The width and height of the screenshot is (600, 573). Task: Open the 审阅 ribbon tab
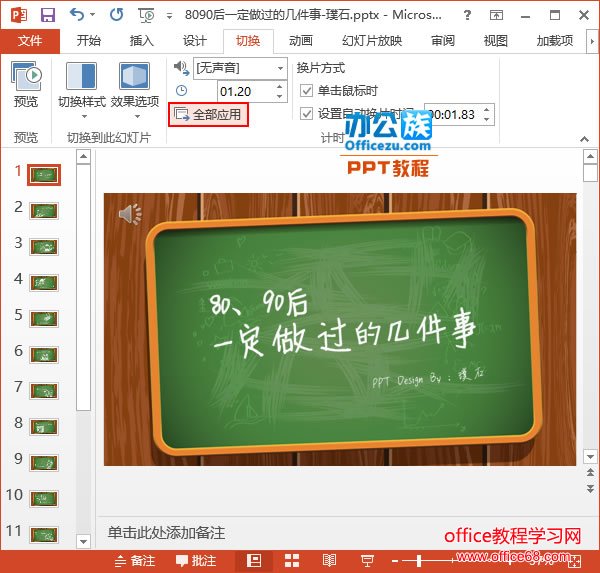[443, 41]
